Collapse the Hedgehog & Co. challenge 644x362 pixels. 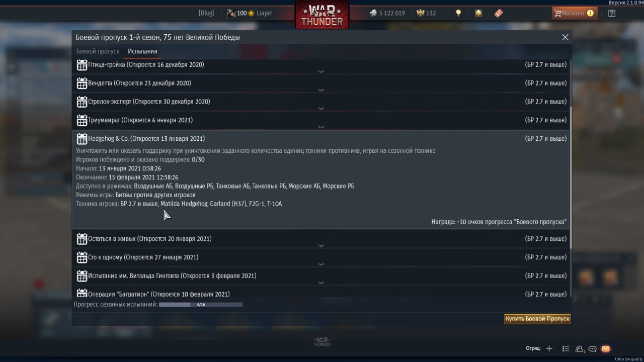tap(321, 138)
